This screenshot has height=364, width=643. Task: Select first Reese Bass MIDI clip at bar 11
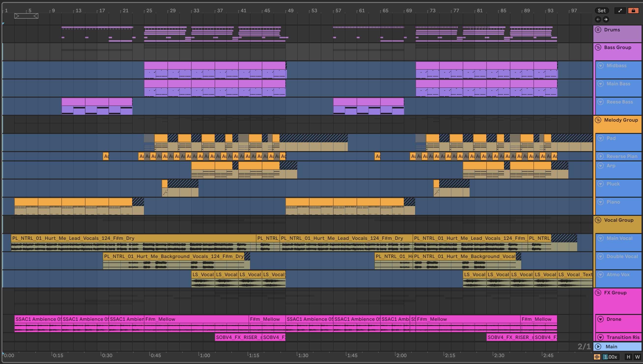[73, 106]
